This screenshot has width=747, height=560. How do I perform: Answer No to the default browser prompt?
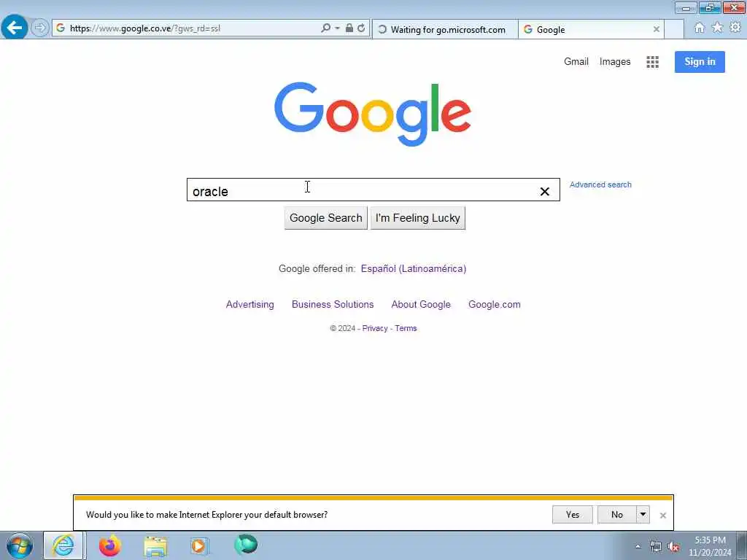(617, 514)
